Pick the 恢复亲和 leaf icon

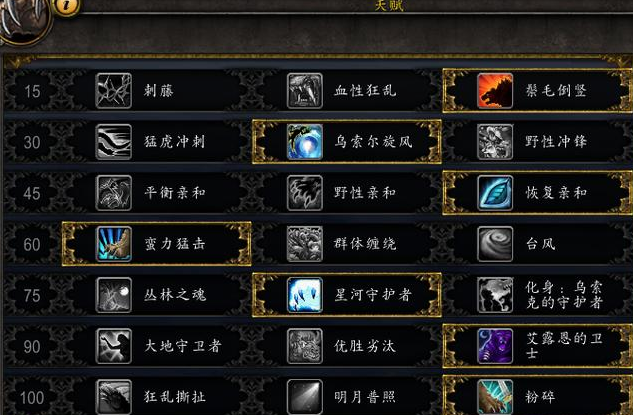pos(495,193)
